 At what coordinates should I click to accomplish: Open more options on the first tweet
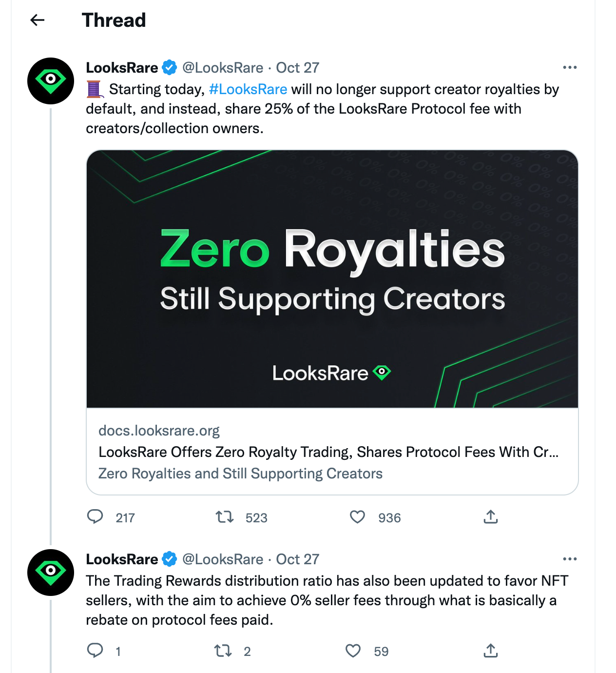(570, 67)
